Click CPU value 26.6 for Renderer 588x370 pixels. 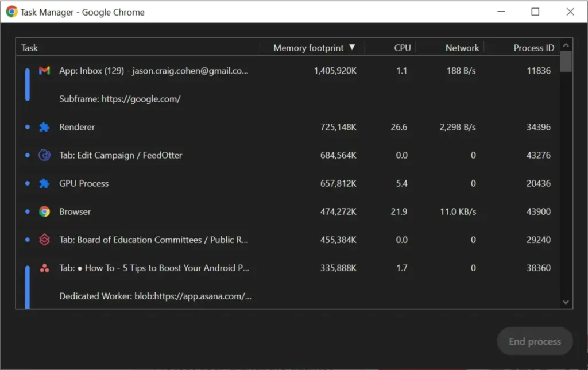pos(399,127)
